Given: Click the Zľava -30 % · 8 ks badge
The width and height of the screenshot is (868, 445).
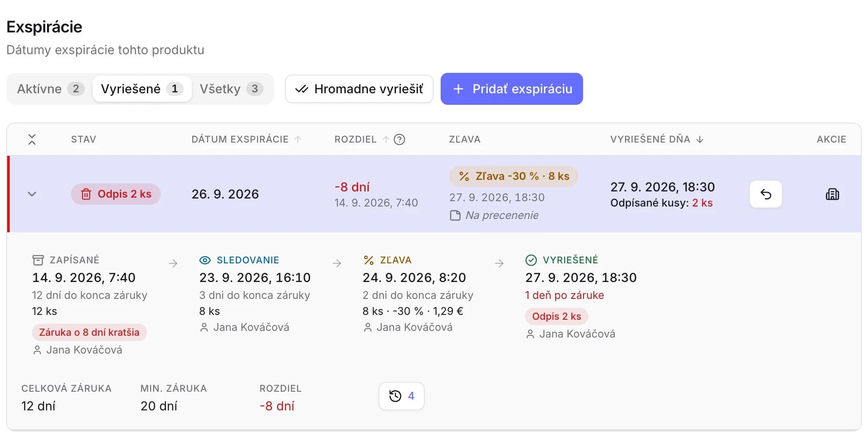Looking at the screenshot, I should [x=514, y=176].
